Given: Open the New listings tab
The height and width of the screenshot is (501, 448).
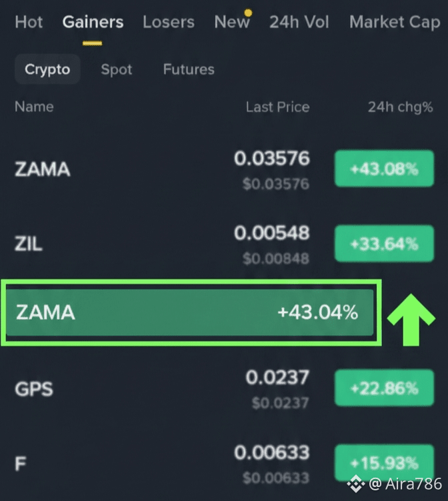Looking at the screenshot, I should (232, 22).
